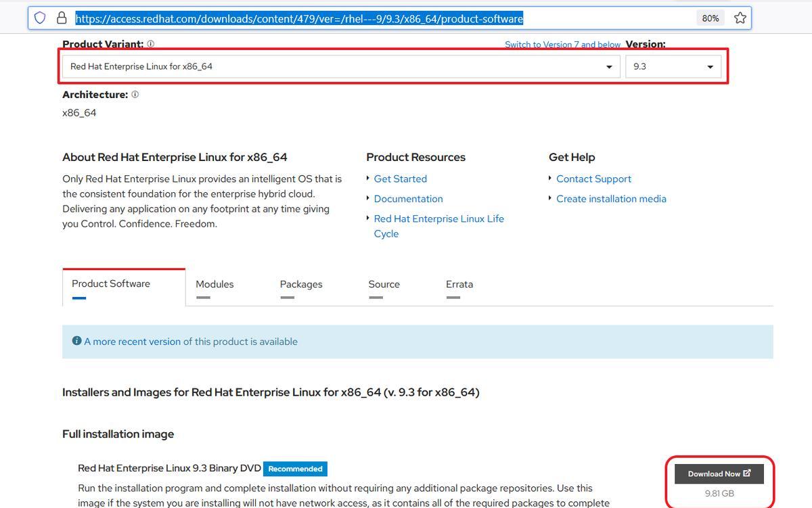Click the Installers and Images heading
The image size is (812, 508).
pyautogui.click(x=271, y=392)
